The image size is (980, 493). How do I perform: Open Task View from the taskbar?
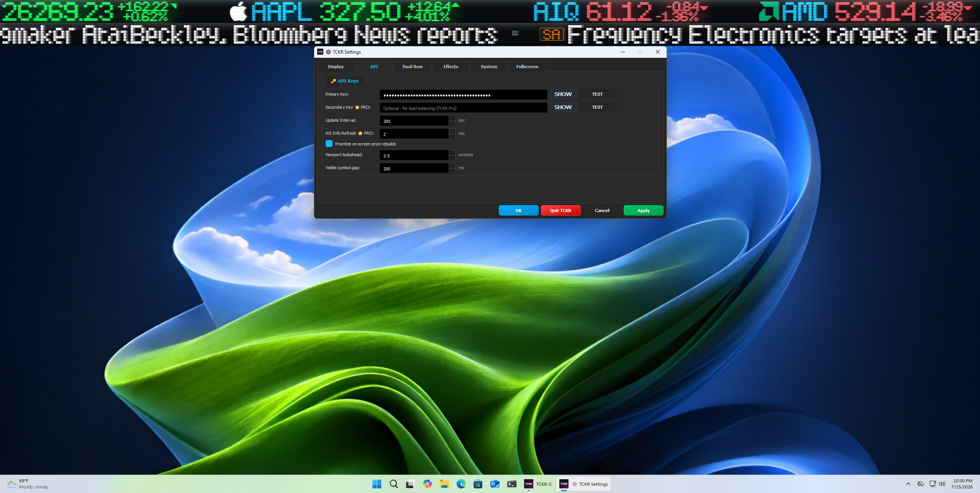coord(410,484)
